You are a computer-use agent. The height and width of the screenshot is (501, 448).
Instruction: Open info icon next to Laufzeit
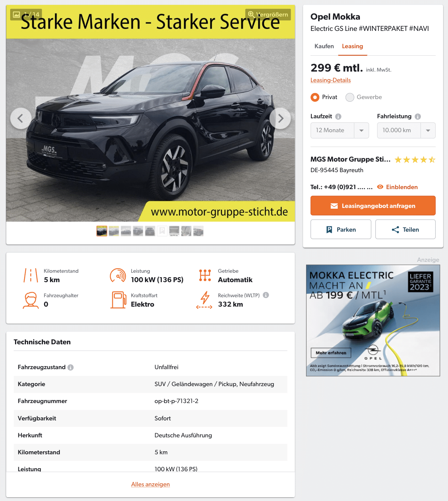[338, 116]
